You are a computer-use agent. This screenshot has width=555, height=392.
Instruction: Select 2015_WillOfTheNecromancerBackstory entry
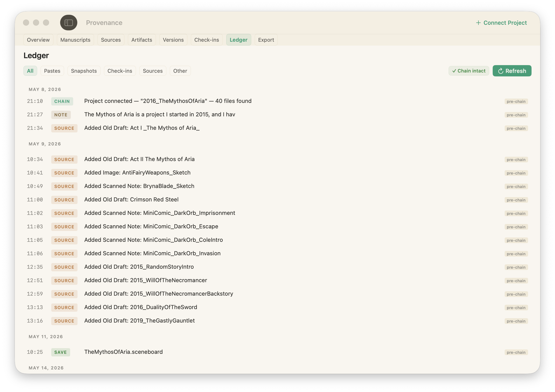tap(277, 294)
